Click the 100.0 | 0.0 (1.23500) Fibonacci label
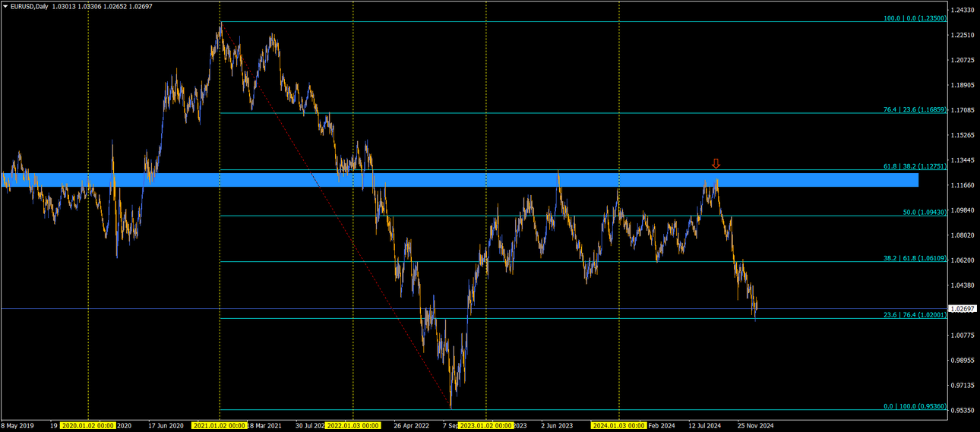Image resolution: width=980 pixels, height=432 pixels. click(x=915, y=17)
